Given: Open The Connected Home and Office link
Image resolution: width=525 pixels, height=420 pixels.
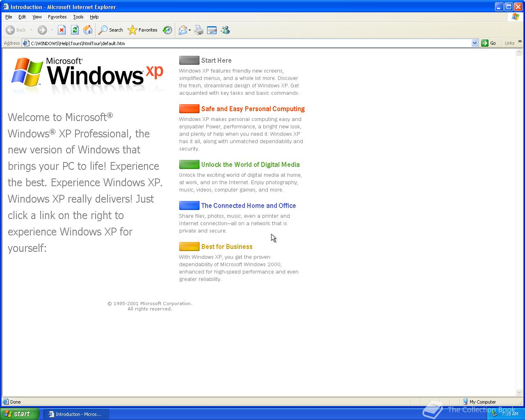Looking at the screenshot, I should [248, 205].
